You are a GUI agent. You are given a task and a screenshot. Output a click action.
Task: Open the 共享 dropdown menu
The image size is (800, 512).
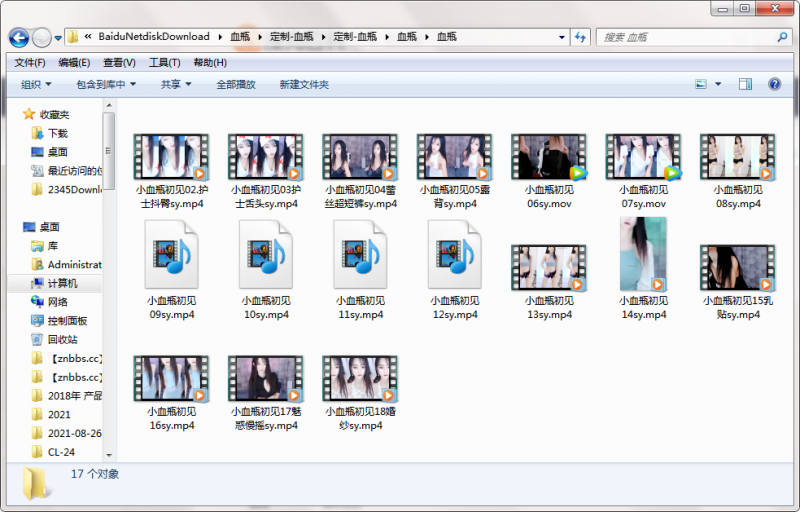point(176,85)
